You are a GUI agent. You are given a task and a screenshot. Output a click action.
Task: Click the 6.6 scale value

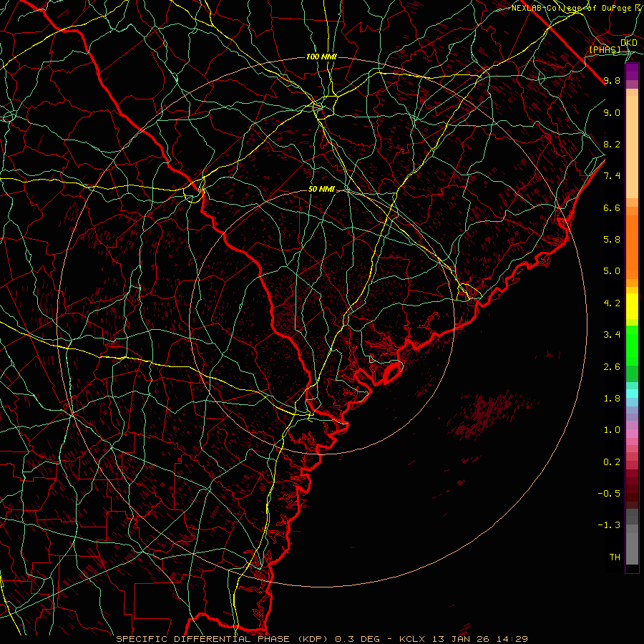[612, 208]
